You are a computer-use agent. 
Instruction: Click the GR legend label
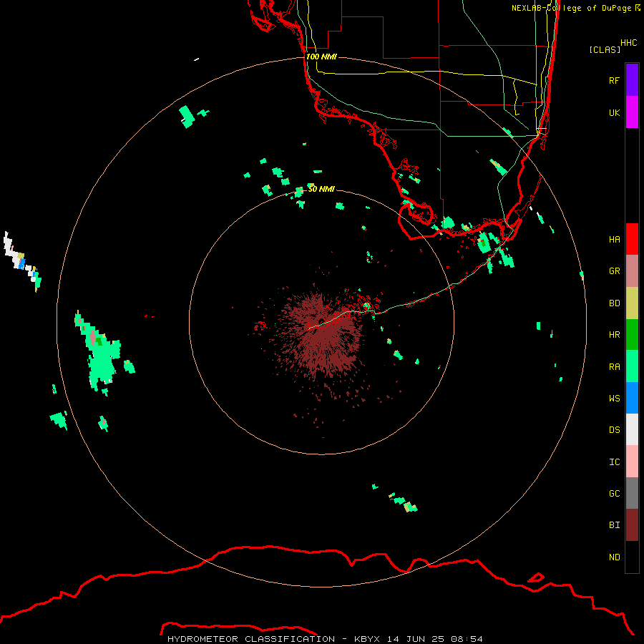pos(614,271)
